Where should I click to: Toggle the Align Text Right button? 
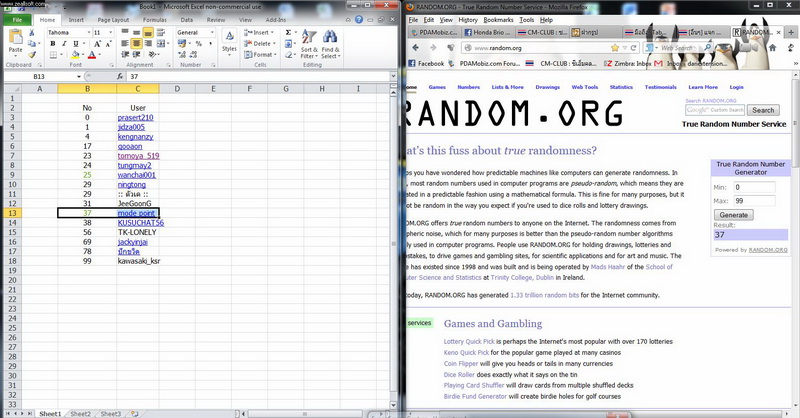[x=148, y=43]
